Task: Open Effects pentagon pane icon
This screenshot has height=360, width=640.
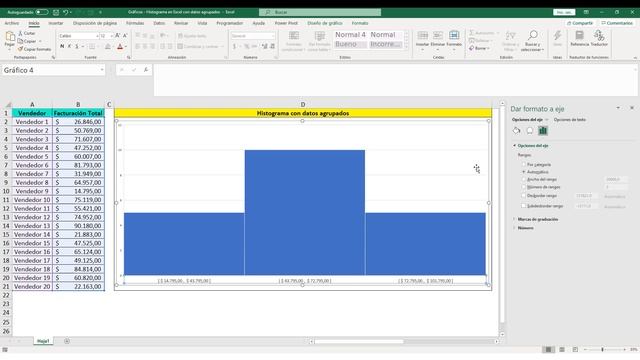Action: pyautogui.click(x=529, y=131)
